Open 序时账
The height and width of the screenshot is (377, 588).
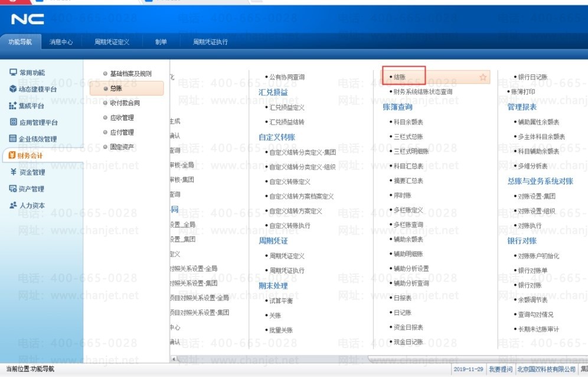403,195
